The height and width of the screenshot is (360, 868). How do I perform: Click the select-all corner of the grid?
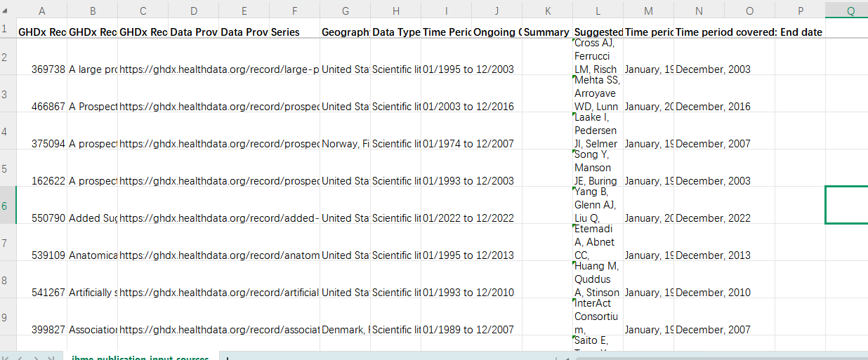pos(8,10)
